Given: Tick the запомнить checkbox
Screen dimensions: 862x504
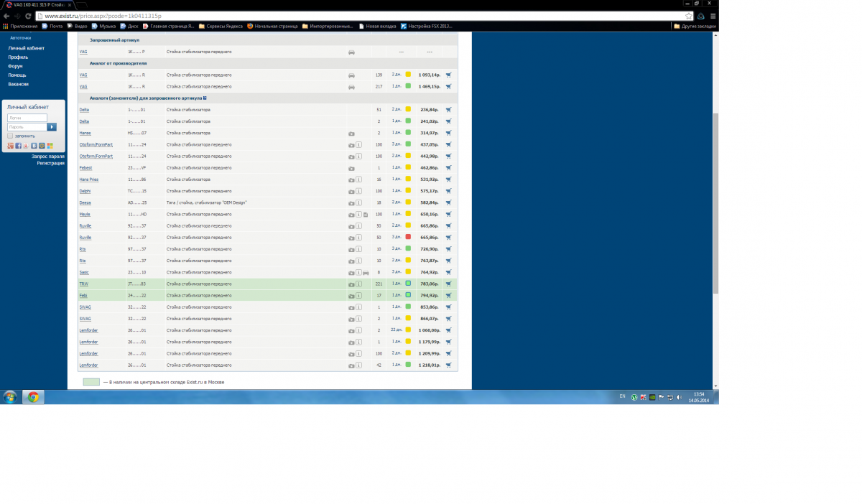Looking at the screenshot, I should (x=10, y=136).
